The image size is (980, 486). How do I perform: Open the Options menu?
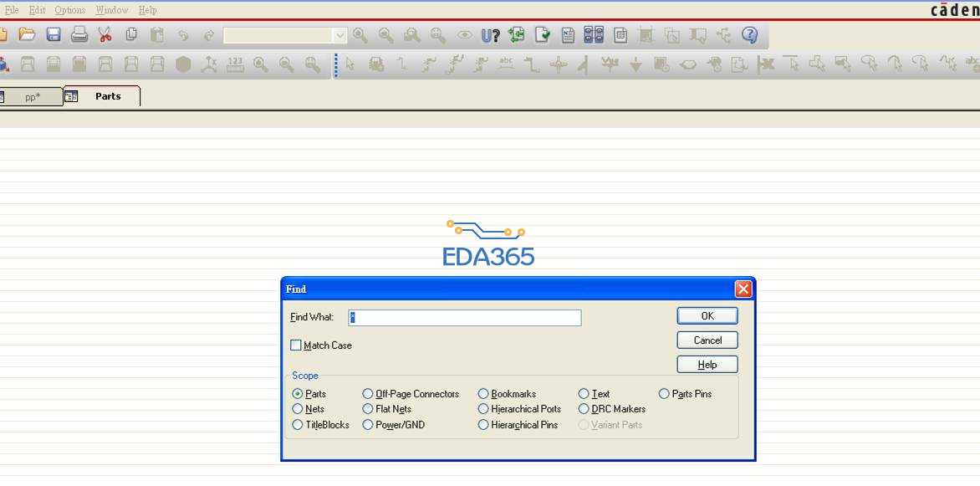tap(70, 10)
